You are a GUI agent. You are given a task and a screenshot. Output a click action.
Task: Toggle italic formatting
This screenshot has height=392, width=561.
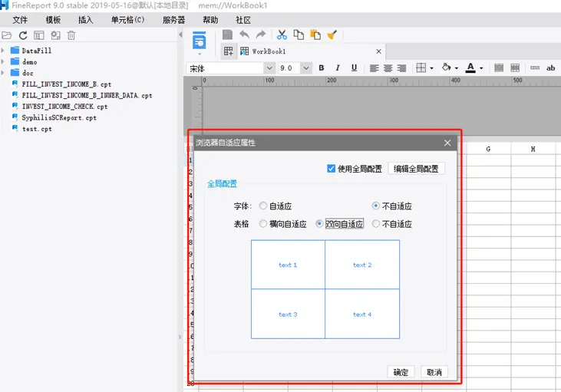[x=338, y=68]
